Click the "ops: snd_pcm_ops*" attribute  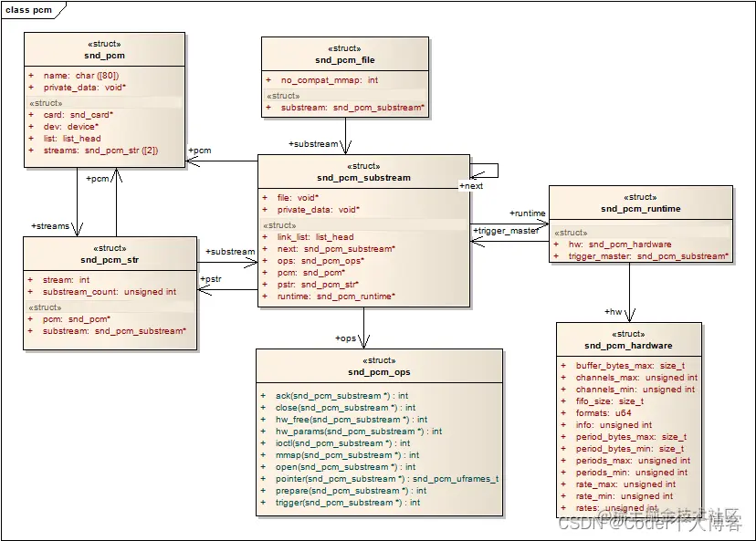coord(320,261)
